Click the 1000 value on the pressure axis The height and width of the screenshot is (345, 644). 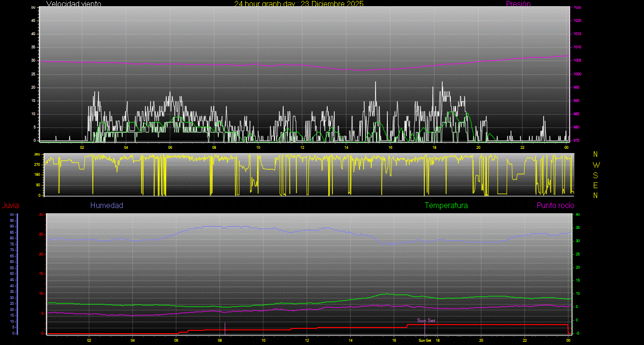click(x=577, y=74)
